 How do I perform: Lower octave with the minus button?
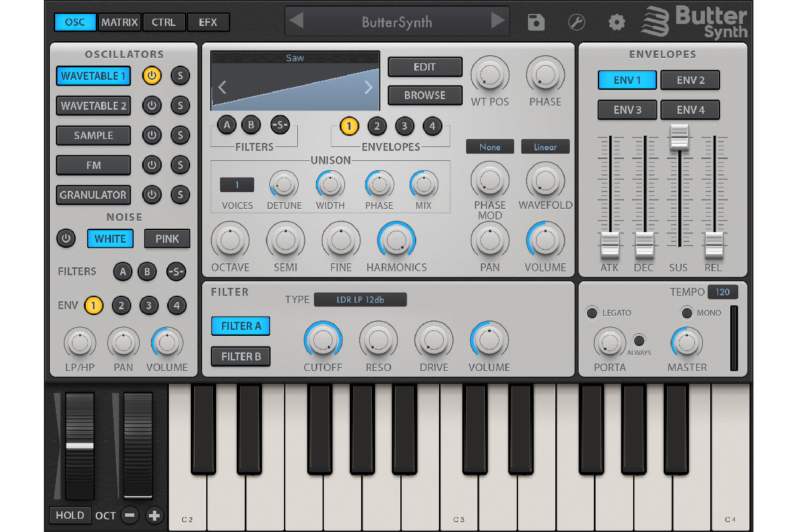(x=130, y=515)
